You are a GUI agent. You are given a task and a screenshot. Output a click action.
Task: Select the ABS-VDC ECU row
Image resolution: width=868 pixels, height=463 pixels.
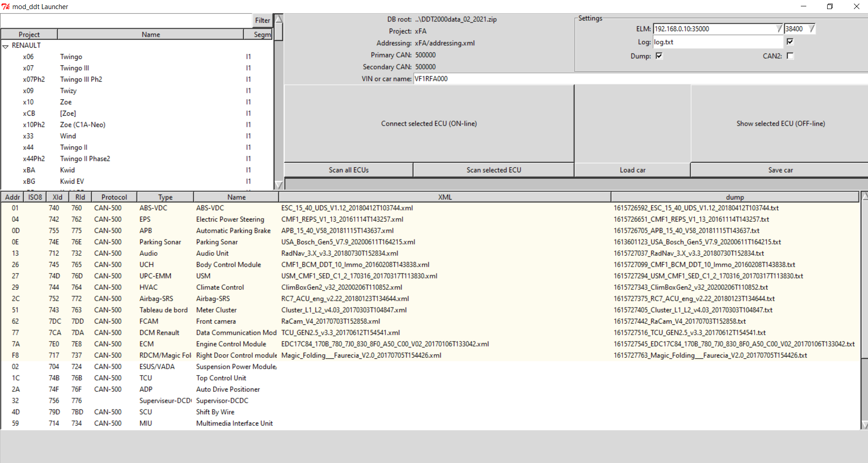coord(430,208)
